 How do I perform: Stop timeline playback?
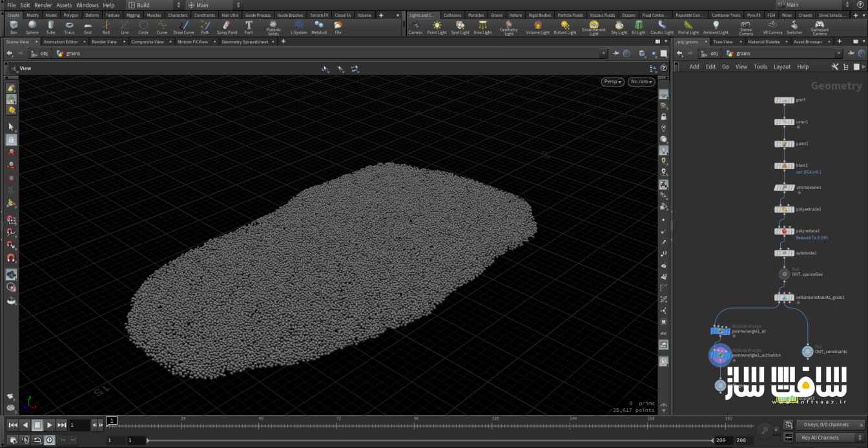coord(37,425)
